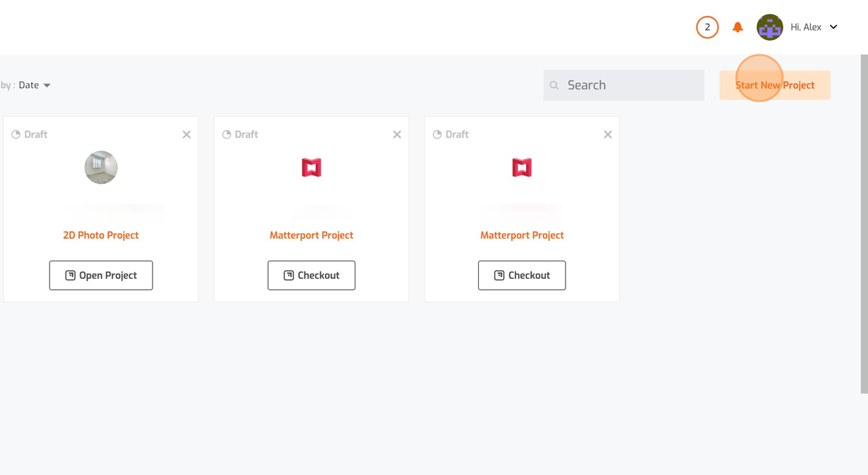Click the 2D Photo Project room thumbnail
The width and height of the screenshot is (868, 475).
pos(101,168)
